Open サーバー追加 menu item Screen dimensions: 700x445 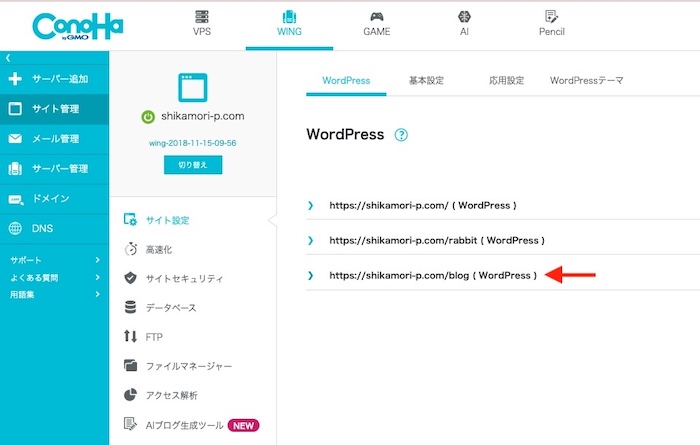point(54,79)
